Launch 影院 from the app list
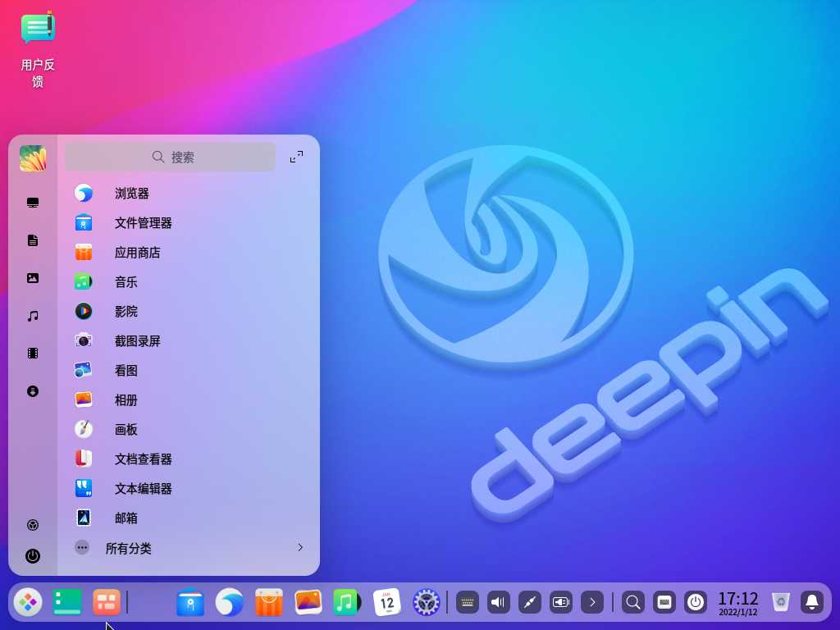Viewport: 840px width, 630px height. pyautogui.click(x=189, y=311)
